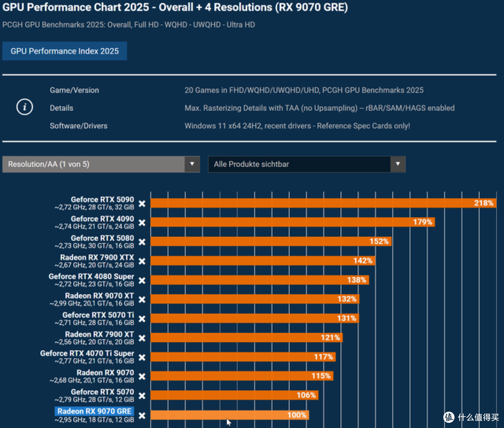
Task: Click the Radeon RX 7900 XTX label
Action: (x=97, y=257)
